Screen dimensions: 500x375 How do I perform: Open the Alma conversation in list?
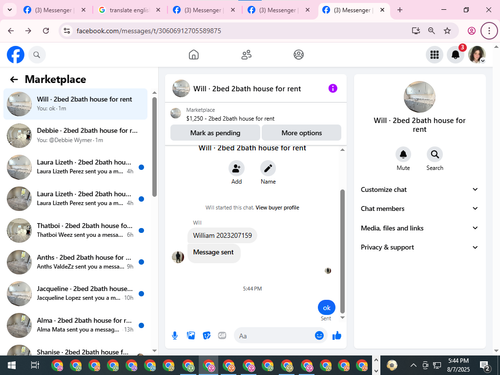pos(75,325)
